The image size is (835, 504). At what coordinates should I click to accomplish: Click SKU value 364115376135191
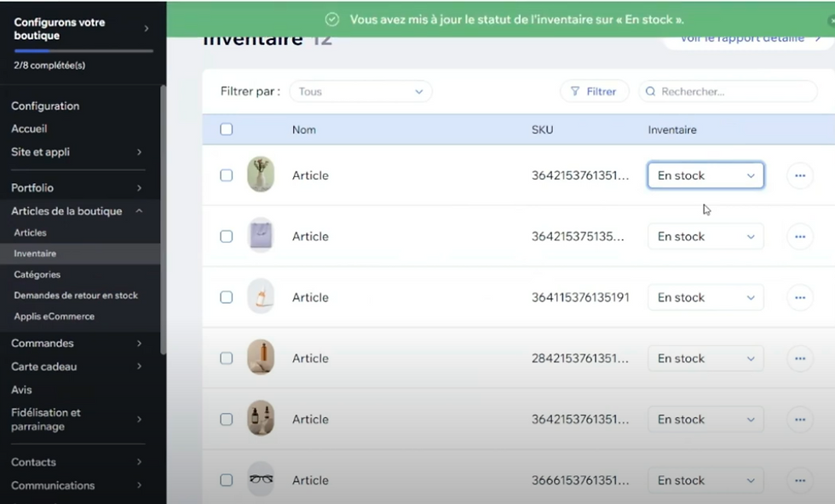click(x=580, y=297)
